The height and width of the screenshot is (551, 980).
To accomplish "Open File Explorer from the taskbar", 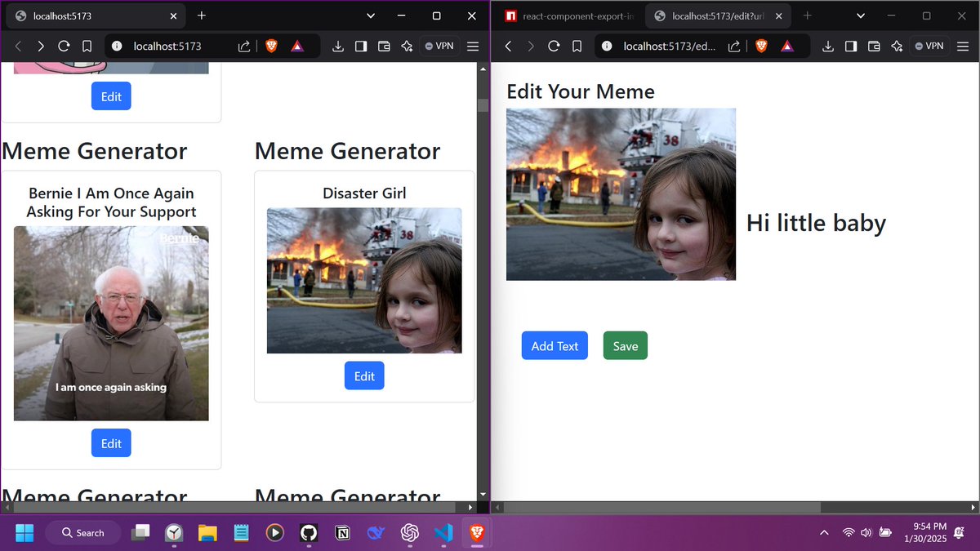I will pos(207,533).
